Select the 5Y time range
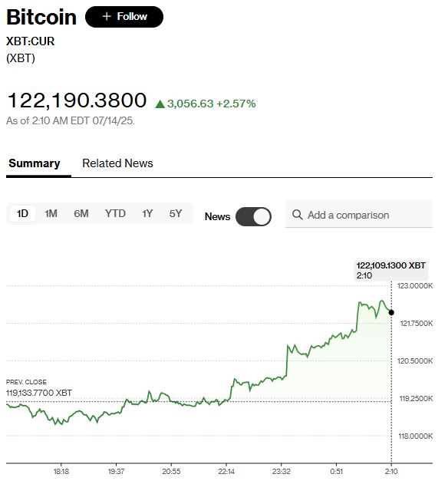448x484 pixels. coord(176,213)
